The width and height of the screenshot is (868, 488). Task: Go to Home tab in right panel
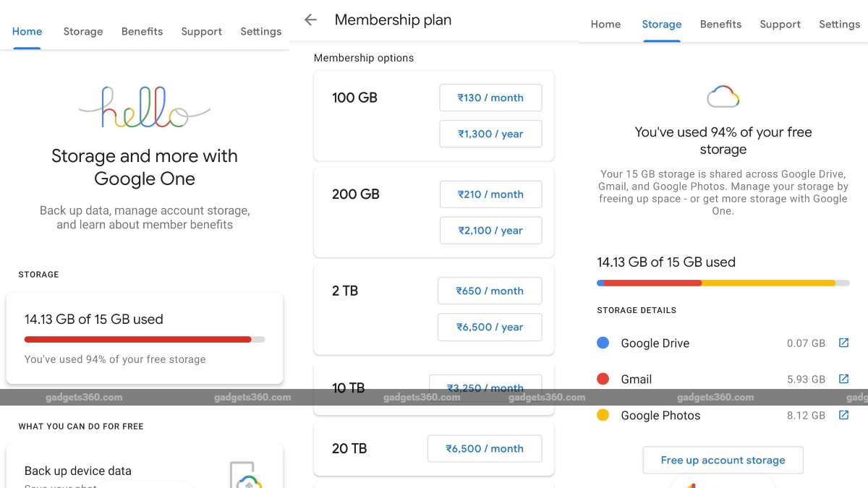(x=605, y=25)
